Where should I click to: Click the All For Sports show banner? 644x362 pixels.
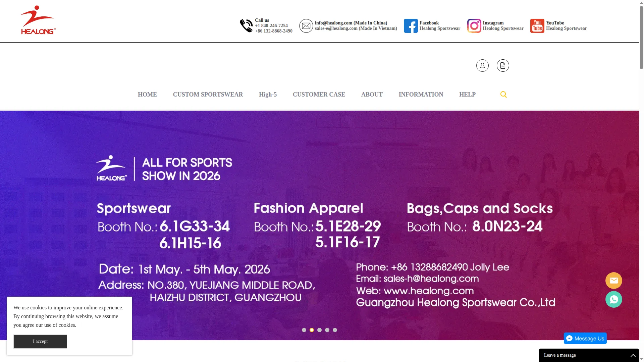click(319, 225)
